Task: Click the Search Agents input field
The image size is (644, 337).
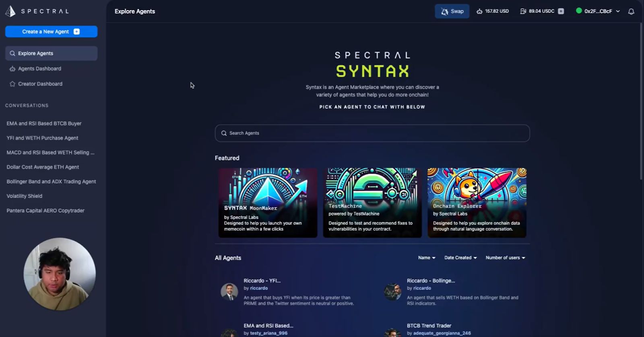Action: [x=372, y=133]
